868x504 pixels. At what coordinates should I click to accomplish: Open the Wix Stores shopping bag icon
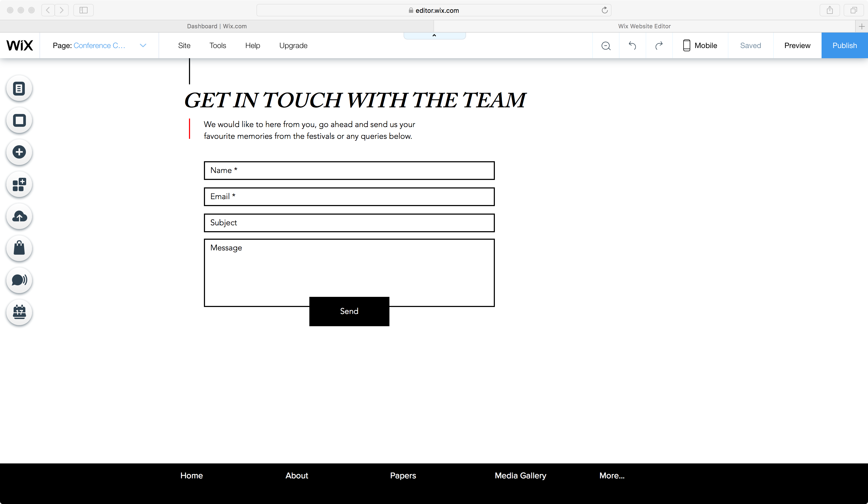(19, 248)
